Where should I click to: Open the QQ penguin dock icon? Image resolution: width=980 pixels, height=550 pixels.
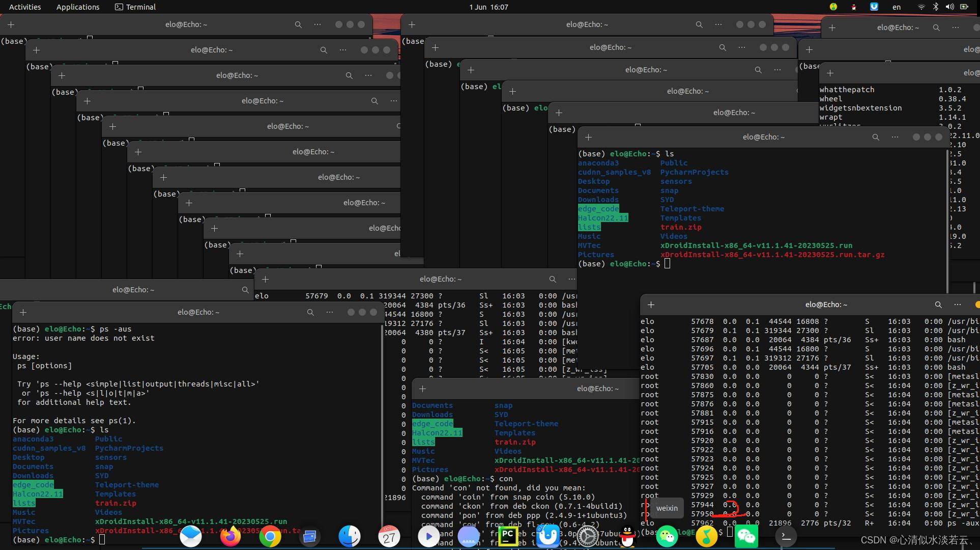coord(628,536)
